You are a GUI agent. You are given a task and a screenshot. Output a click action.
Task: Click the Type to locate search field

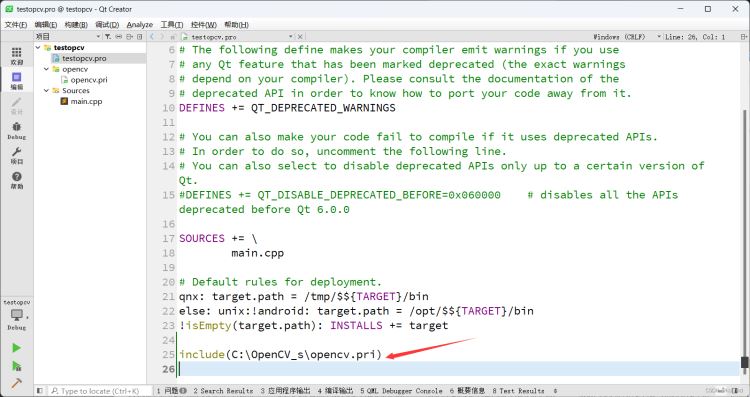tap(100, 391)
